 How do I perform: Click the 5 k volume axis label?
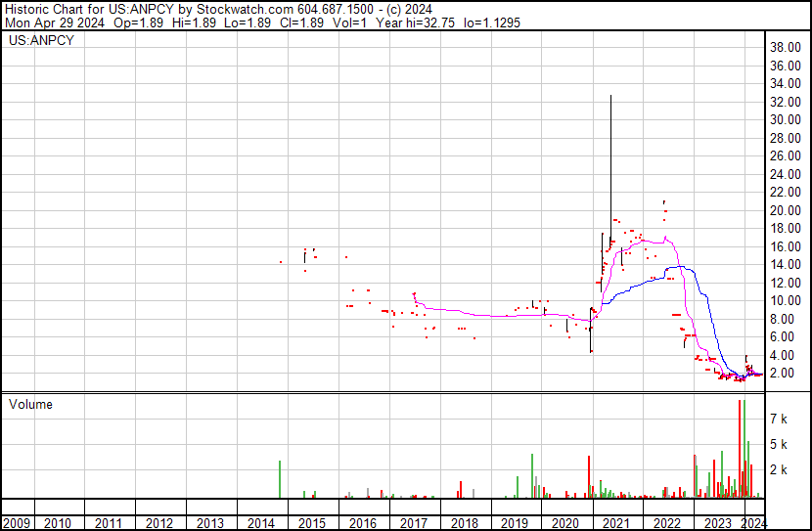[779, 445]
